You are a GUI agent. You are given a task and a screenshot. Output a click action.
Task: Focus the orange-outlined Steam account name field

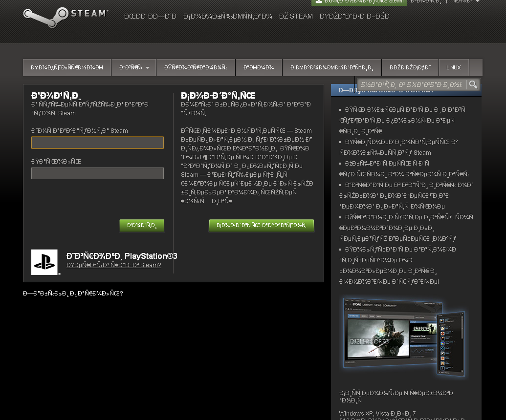coord(97,143)
